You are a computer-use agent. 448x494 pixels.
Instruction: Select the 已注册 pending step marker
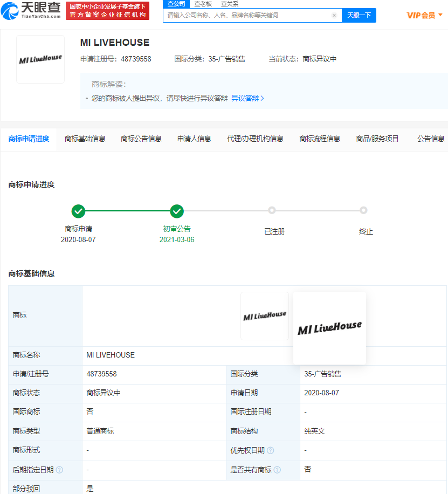tap(272, 210)
